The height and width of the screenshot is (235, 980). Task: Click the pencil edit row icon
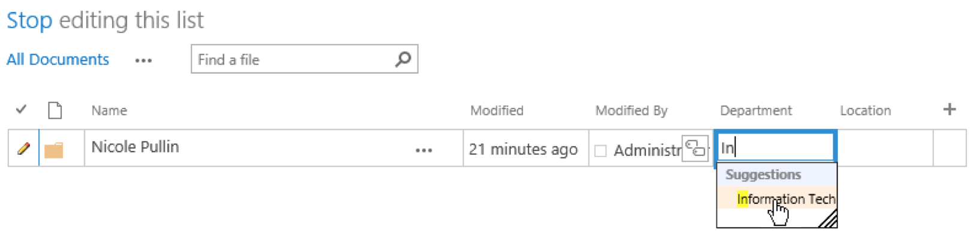(23, 147)
